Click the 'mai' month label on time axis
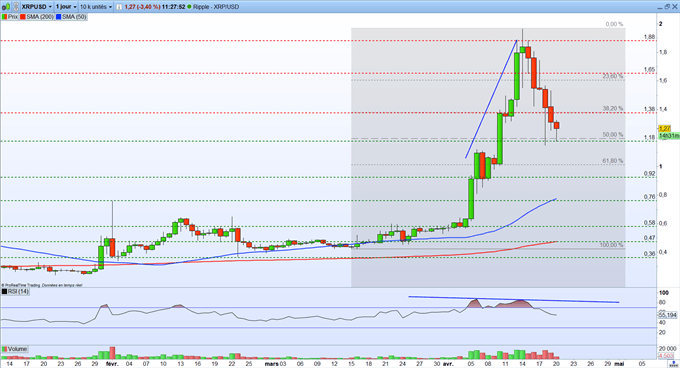 (620, 364)
